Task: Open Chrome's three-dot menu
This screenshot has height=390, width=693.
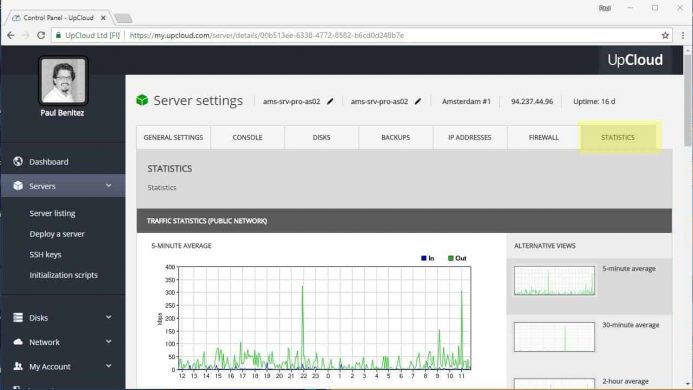Action: tap(682, 35)
